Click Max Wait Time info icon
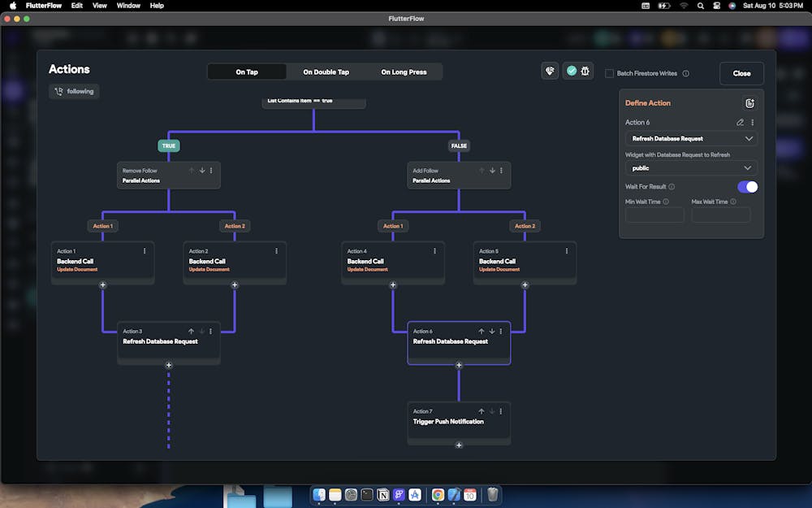 point(733,202)
